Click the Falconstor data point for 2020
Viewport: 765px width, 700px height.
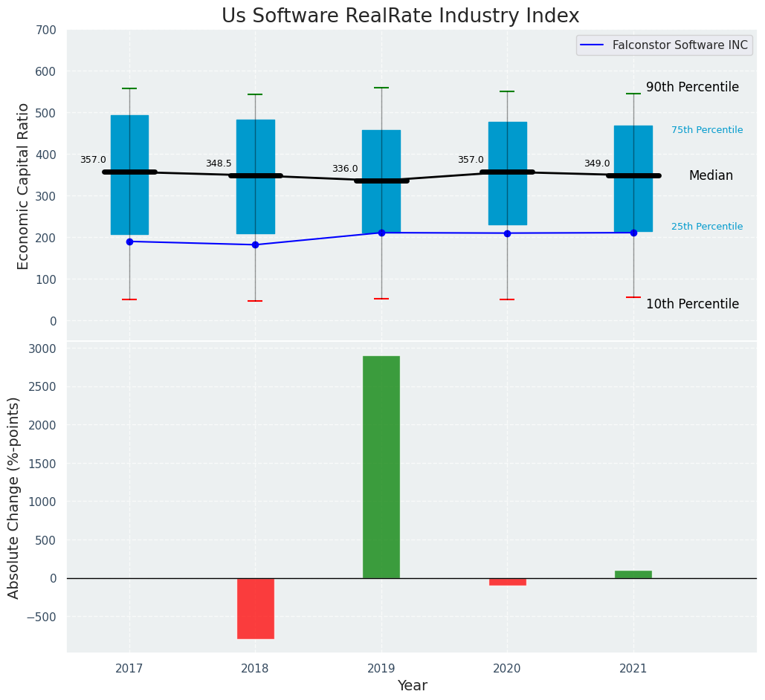click(507, 233)
